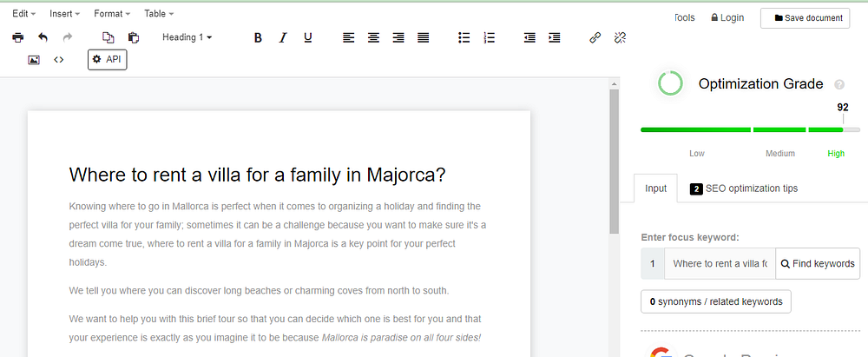The image size is (868, 357).
Task: Open the Table menu
Action: [159, 13]
